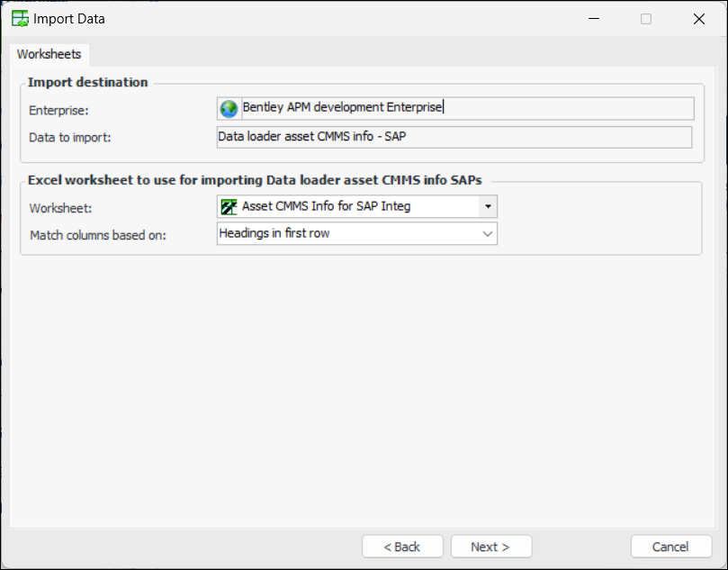The height and width of the screenshot is (570, 728).
Task: Go back with the Back button
Action: [x=402, y=547]
